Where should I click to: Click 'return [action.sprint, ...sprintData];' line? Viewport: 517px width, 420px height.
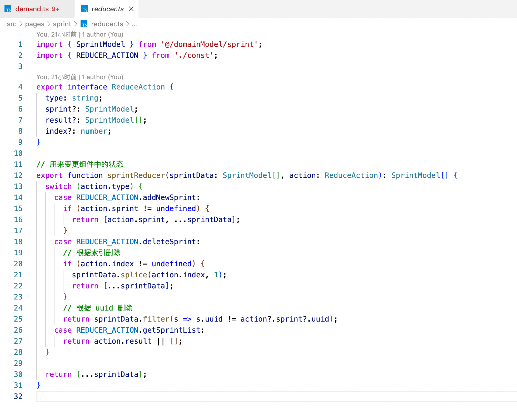tap(156, 219)
